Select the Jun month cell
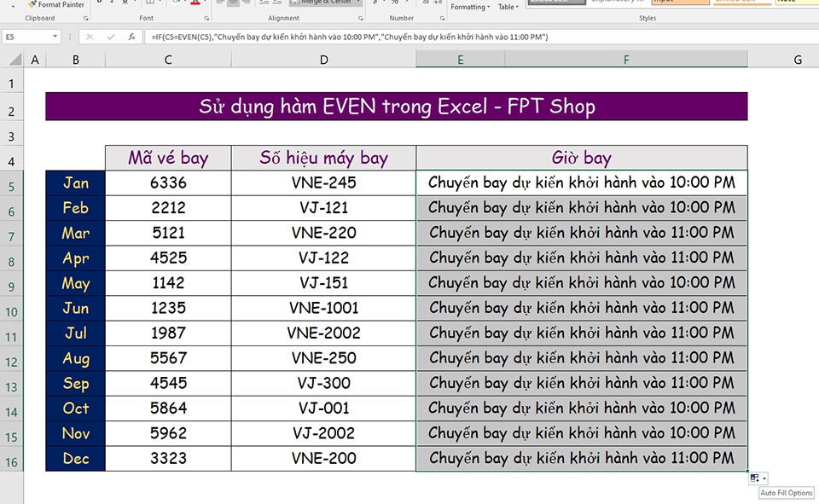 76,308
